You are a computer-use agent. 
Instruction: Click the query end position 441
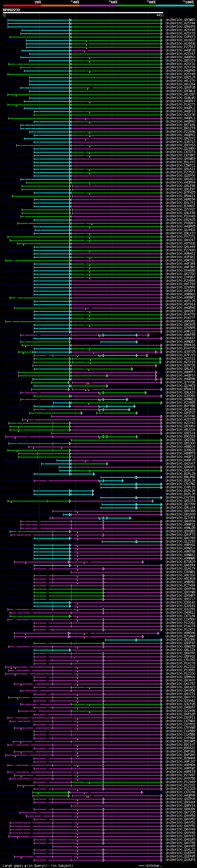pos(159,15)
